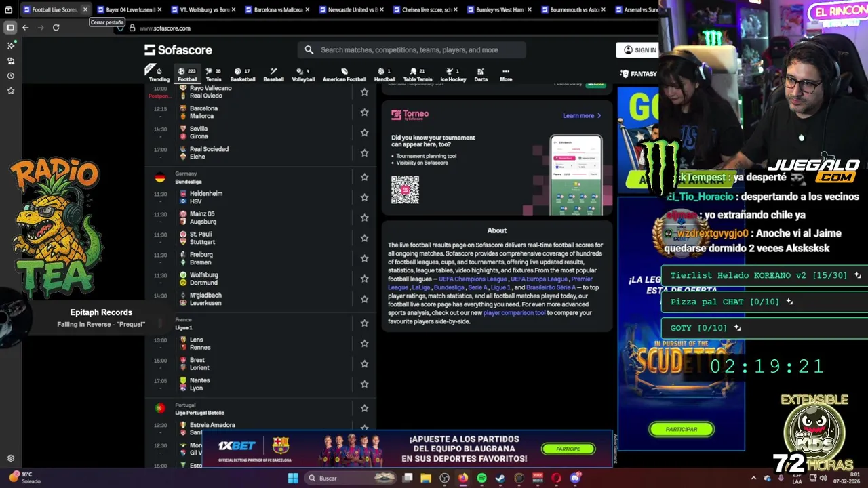Viewport: 868px width, 488px height.
Task: Open sidebar settings gear icon
Action: coord(11,458)
